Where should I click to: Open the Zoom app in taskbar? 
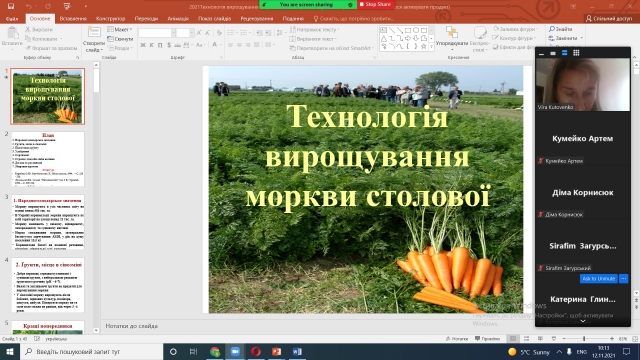pyautogui.click(x=235, y=351)
